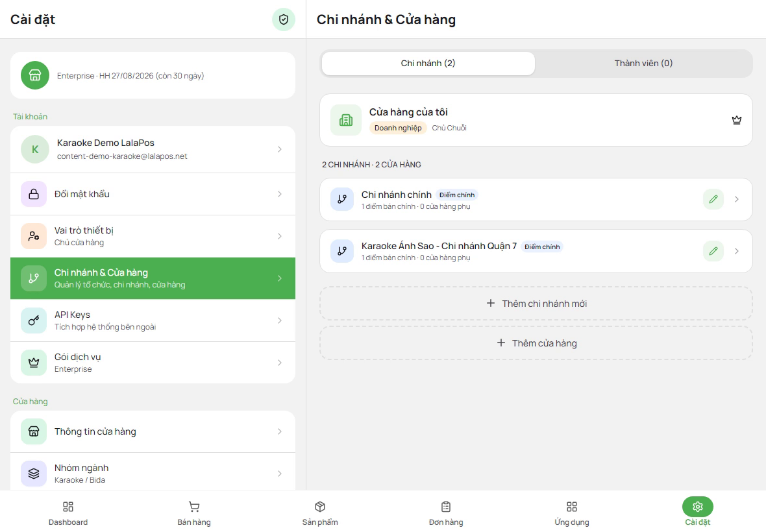
Task: Click the crown icon on Cửa hàng của tôi card
Action: click(737, 120)
